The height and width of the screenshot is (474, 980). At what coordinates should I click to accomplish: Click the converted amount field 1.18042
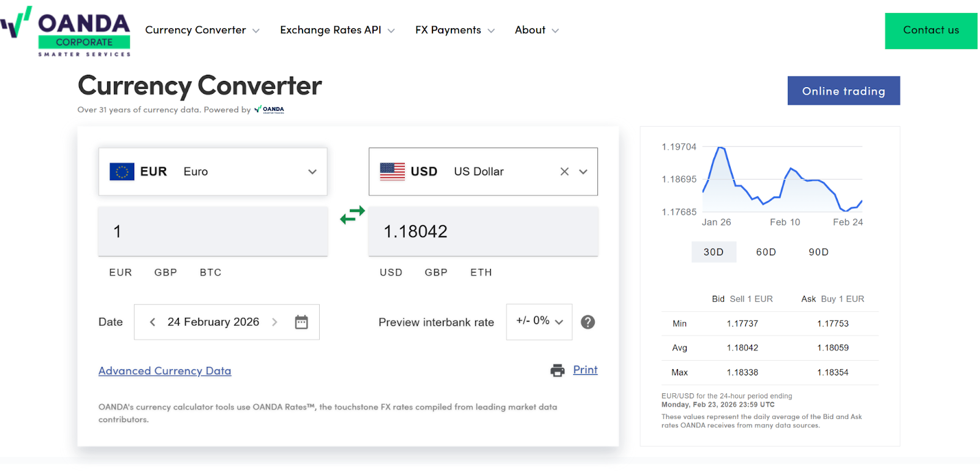pos(483,231)
